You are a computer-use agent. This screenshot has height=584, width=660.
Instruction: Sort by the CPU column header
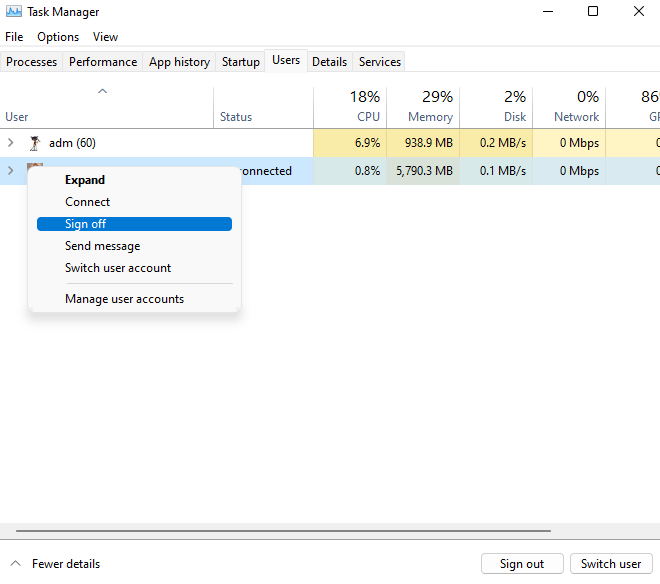coord(350,107)
